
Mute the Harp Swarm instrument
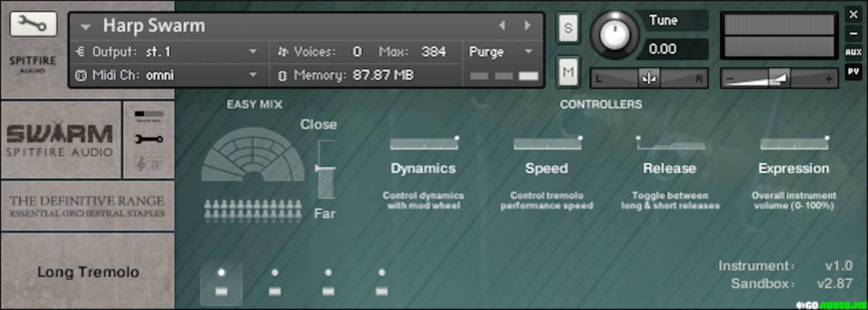568,72
